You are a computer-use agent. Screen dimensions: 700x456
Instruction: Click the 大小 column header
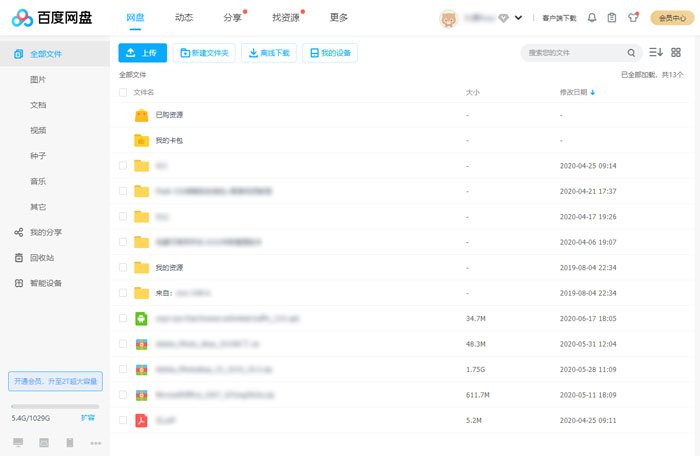[473, 92]
